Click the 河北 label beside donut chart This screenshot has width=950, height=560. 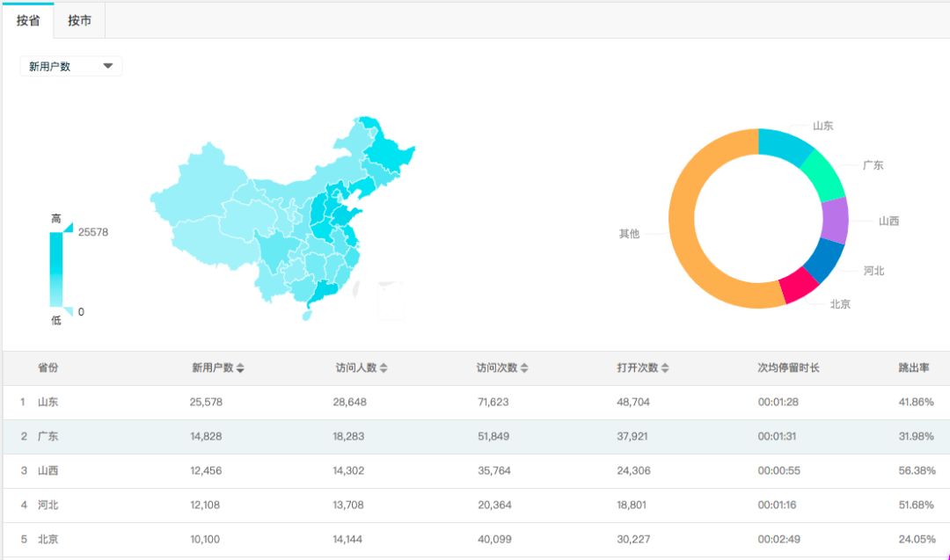[873, 271]
